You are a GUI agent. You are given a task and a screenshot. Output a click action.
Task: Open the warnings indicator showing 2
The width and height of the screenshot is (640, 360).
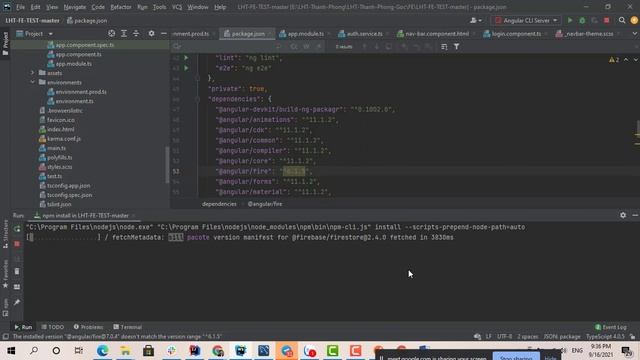(x=614, y=60)
